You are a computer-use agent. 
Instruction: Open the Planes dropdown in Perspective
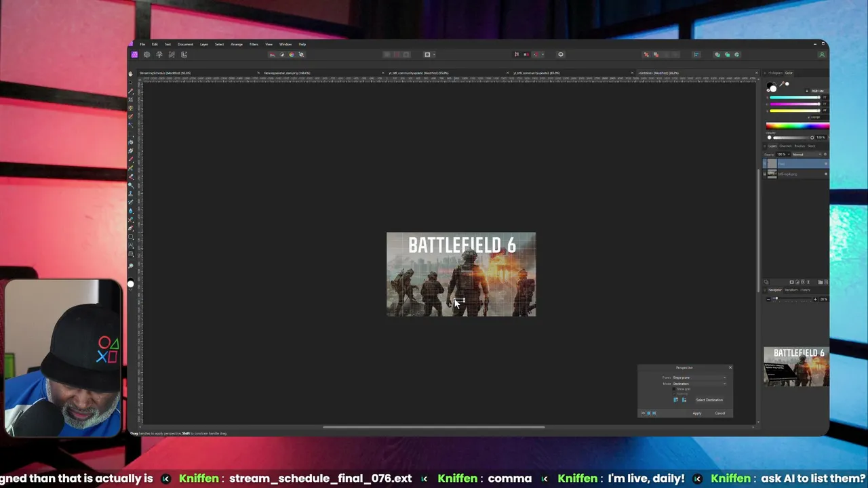(x=699, y=378)
